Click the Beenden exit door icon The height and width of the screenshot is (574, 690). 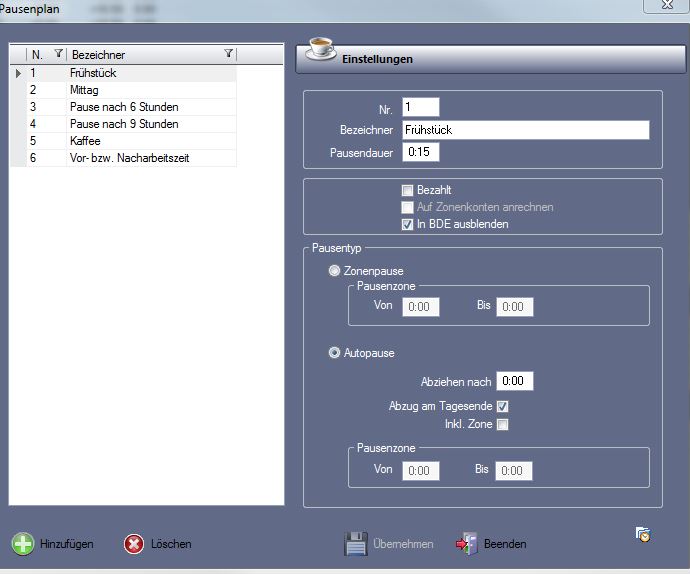pyautogui.click(x=467, y=543)
